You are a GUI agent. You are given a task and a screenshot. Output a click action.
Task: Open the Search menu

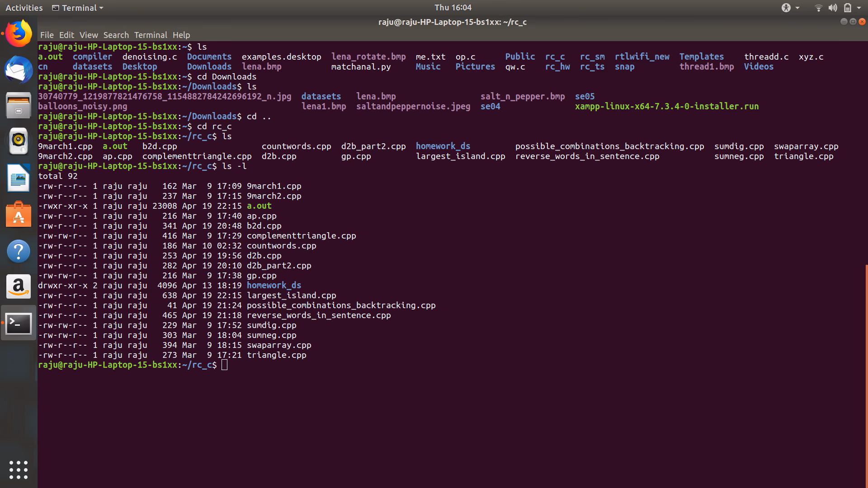click(116, 35)
